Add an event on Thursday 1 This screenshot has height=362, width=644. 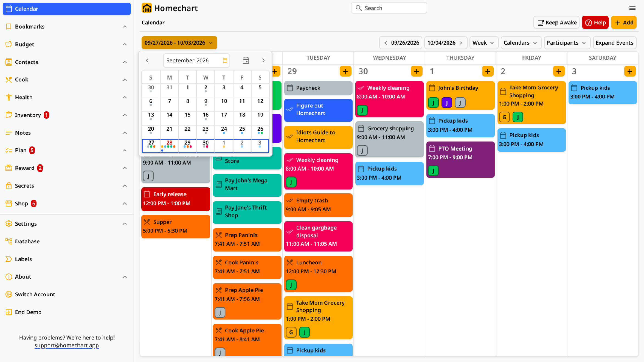488,71
